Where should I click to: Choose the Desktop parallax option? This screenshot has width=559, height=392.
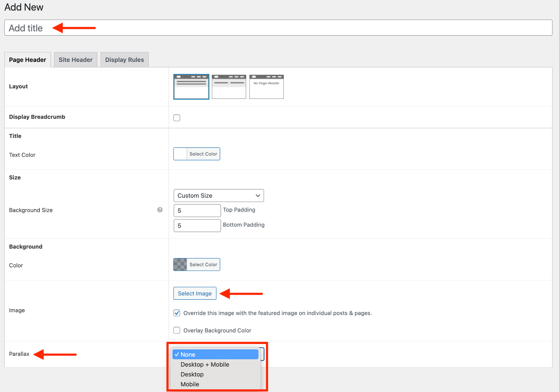point(215,374)
